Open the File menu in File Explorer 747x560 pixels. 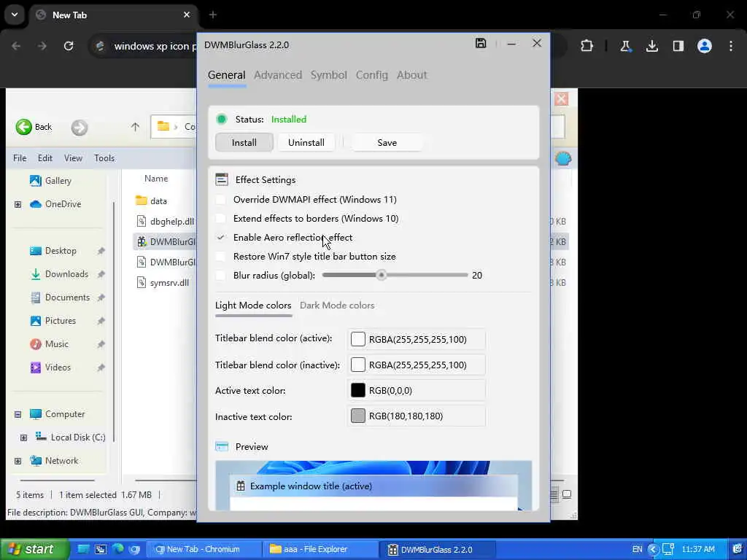pyautogui.click(x=20, y=158)
